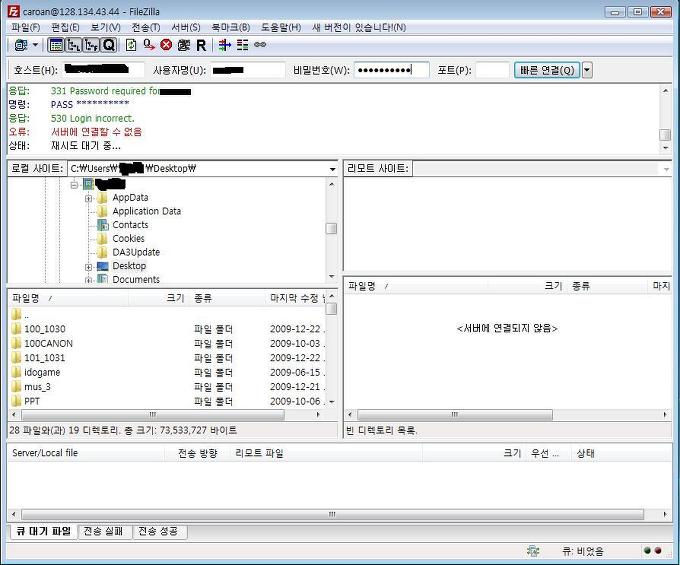This screenshot has height=565, width=680.
Task: Collapse the user folder tree node
Action: point(74,185)
